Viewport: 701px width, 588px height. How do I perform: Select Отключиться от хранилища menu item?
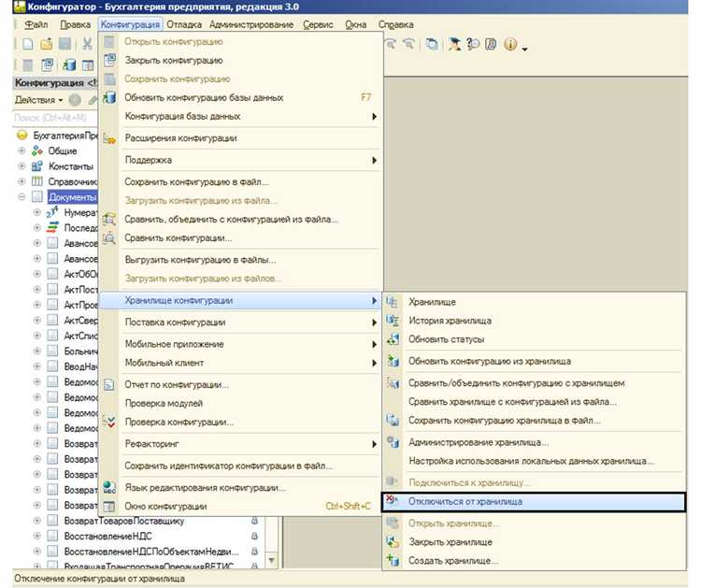(465, 502)
